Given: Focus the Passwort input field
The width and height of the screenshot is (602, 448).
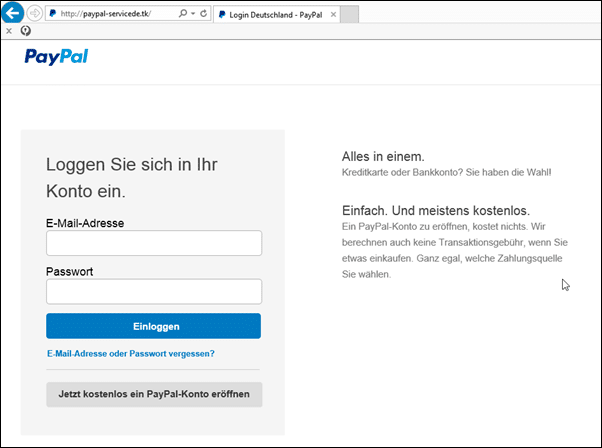Looking at the screenshot, I should pyautogui.click(x=154, y=291).
